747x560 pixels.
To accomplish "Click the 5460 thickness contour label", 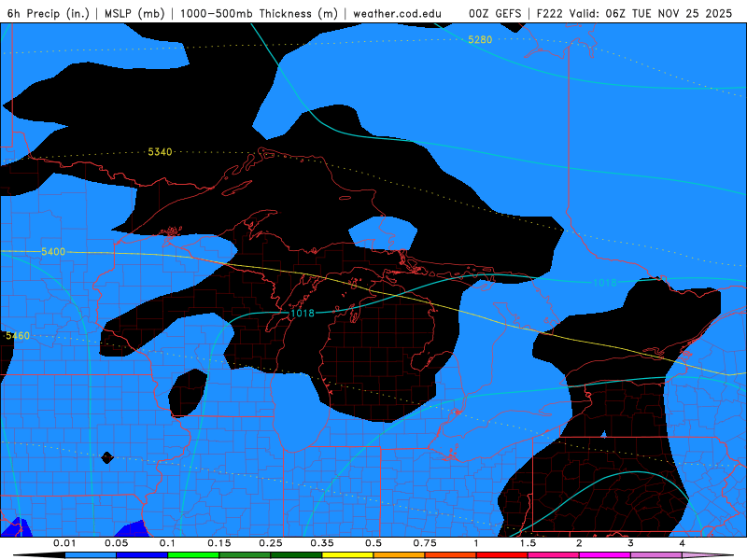I will tap(18, 336).
